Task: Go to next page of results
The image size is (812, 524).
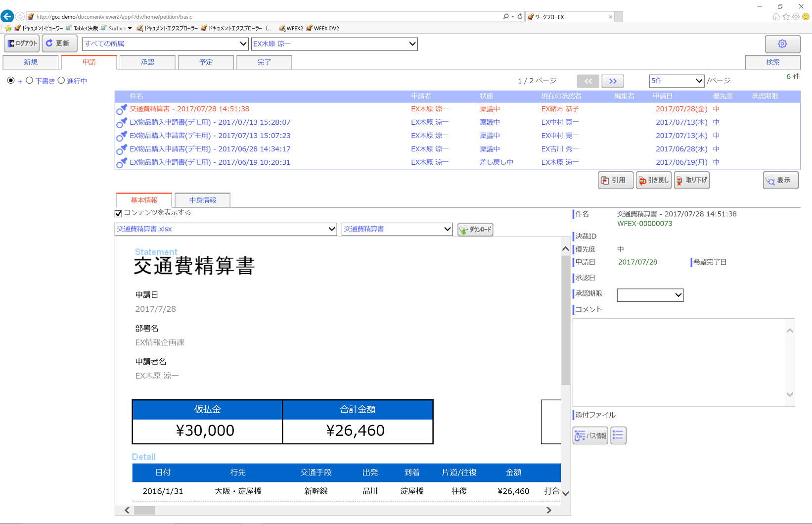Action: [613, 81]
